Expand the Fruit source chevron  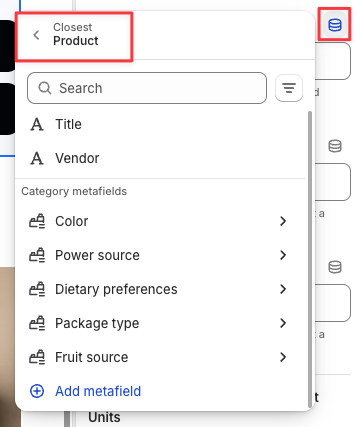283,357
